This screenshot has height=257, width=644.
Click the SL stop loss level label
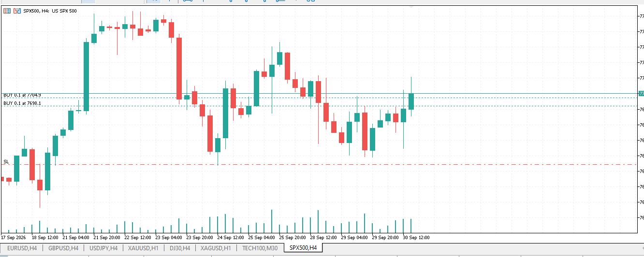coord(6,161)
